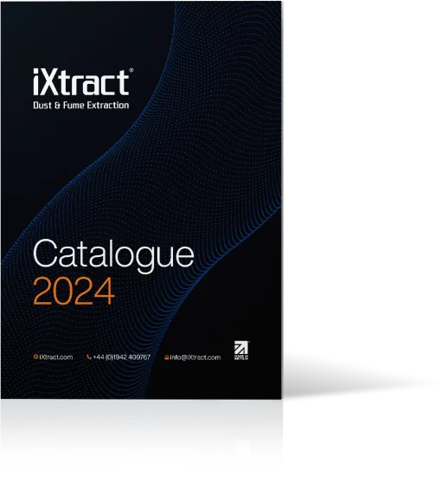448x482 pixels.
Task: Click the ampersand in Dust & Fume Extraction
Action: (57, 105)
